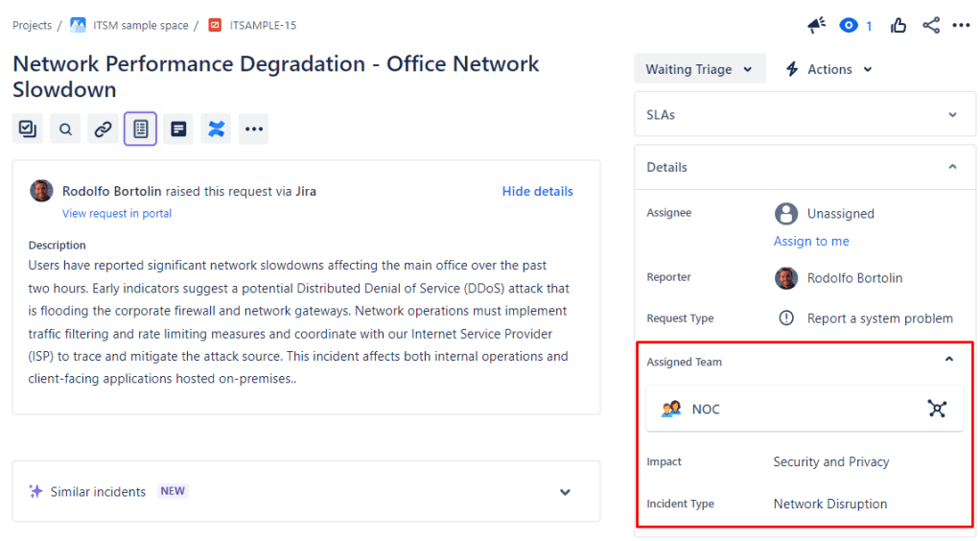Click the highlighted document page icon

[140, 129]
